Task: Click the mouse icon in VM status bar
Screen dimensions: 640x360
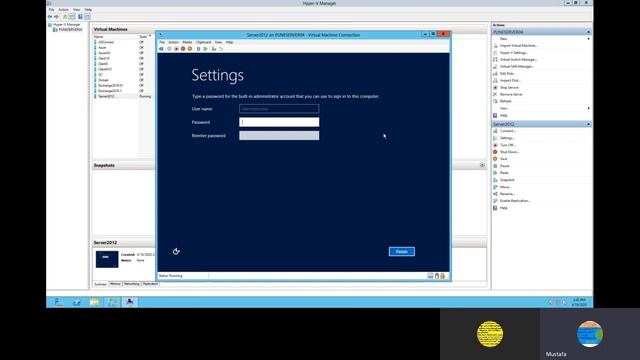Action: (x=436, y=276)
